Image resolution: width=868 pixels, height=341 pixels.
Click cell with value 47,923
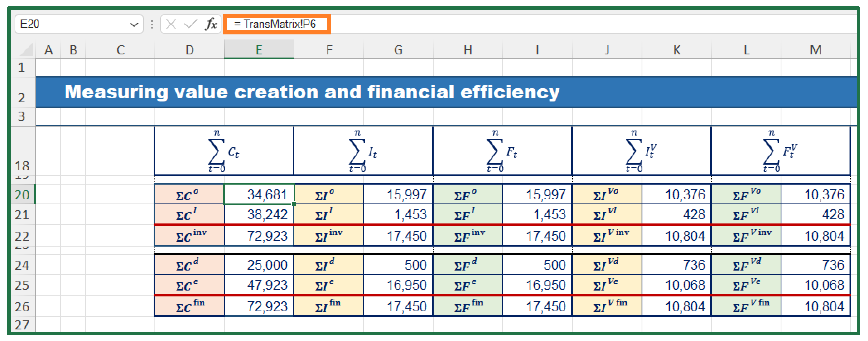[x=259, y=285]
